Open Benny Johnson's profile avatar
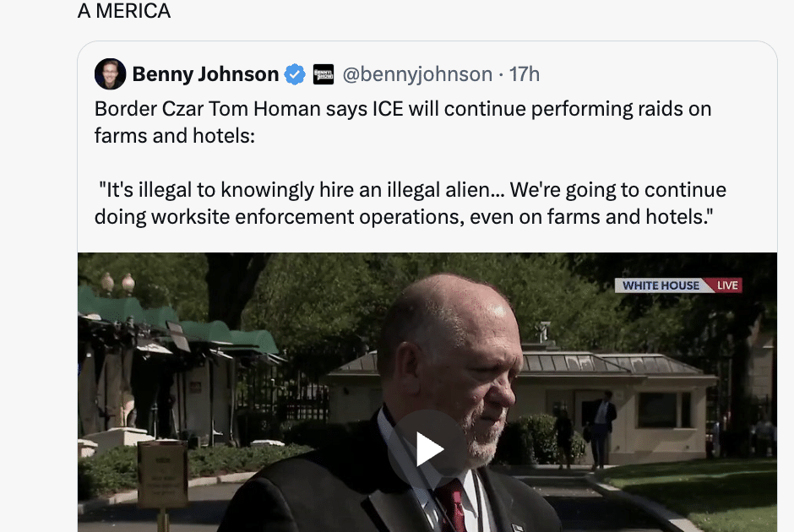The image size is (794, 532). 110,74
